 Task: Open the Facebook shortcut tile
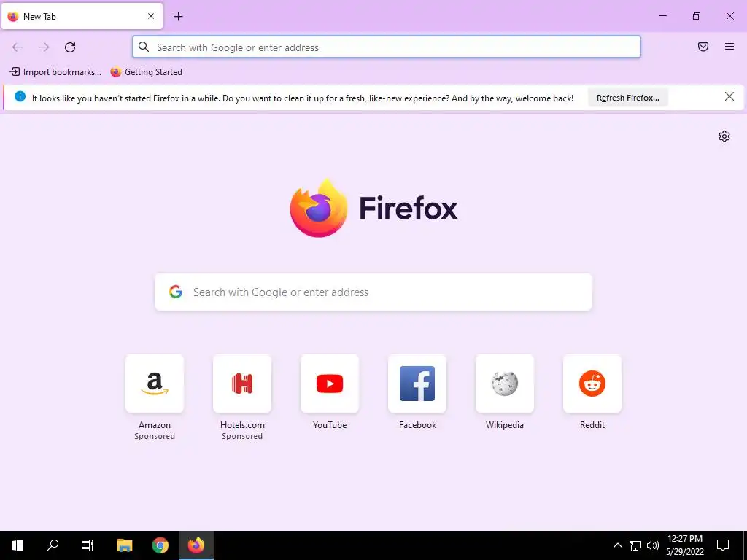coord(417,384)
